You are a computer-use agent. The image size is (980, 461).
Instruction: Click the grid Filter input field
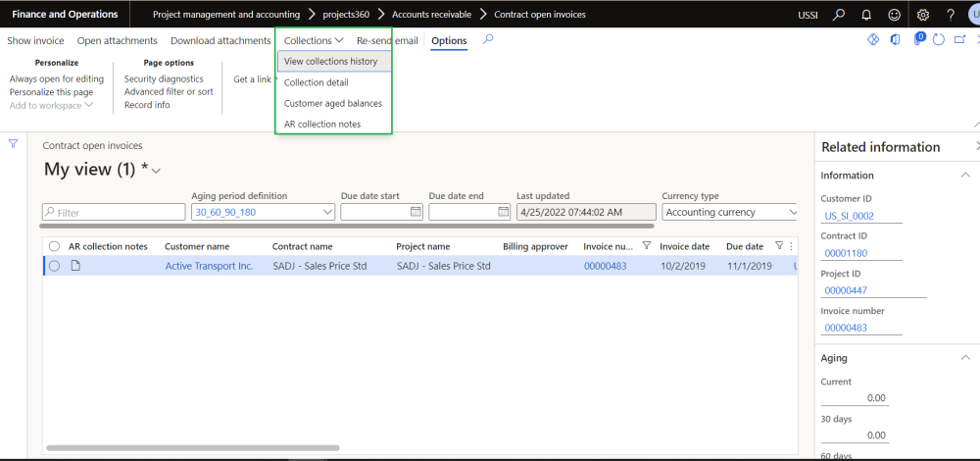(x=114, y=212)
